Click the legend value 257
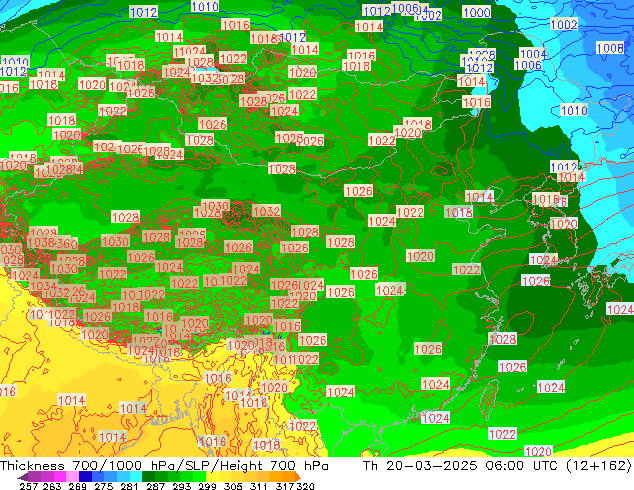634x490 pixels. point(29,486)
